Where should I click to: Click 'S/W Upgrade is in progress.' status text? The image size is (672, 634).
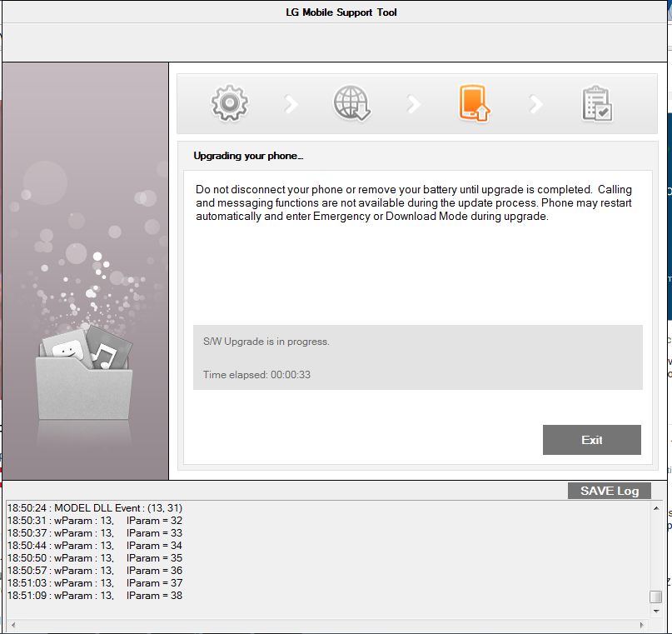266,342
